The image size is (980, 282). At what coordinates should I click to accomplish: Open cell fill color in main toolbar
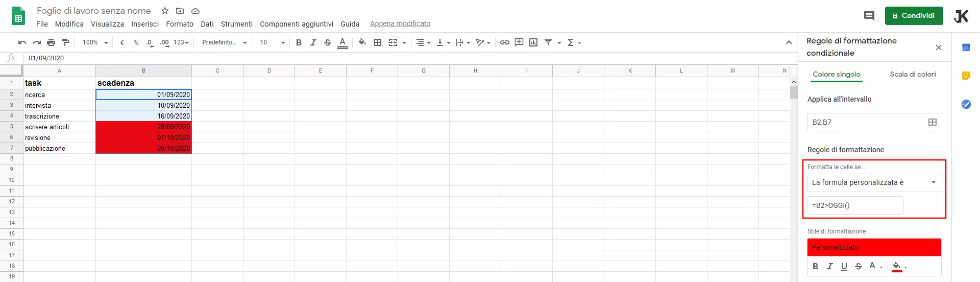click(x=362, y=42)
